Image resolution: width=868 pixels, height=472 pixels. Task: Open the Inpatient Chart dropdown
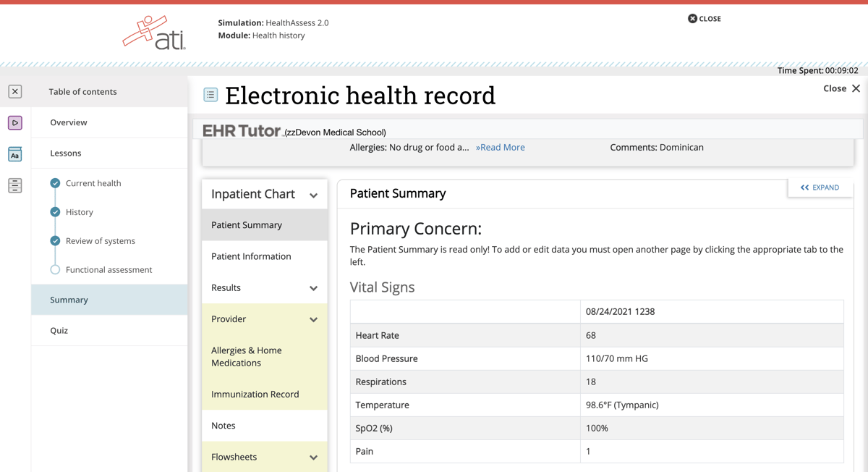click(x=313, y=194)
